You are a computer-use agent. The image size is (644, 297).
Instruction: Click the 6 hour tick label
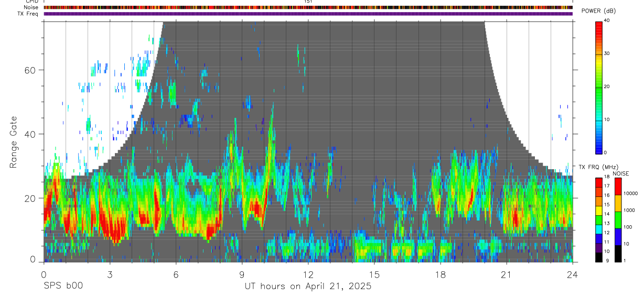click(176, 274)
